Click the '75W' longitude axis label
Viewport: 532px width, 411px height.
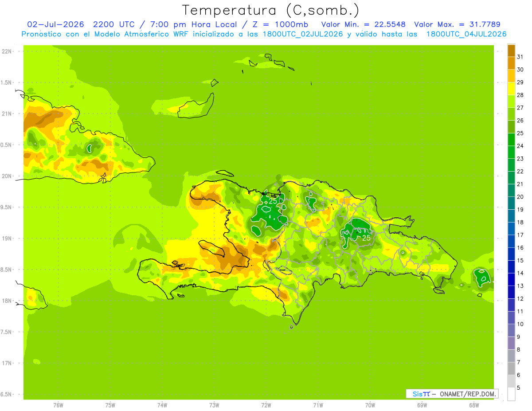pyautogui.click(x=110, y=405)
